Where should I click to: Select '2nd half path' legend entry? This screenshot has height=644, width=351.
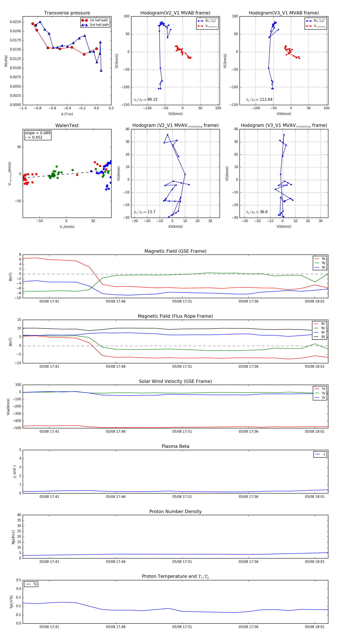click(x=95, y=25)
